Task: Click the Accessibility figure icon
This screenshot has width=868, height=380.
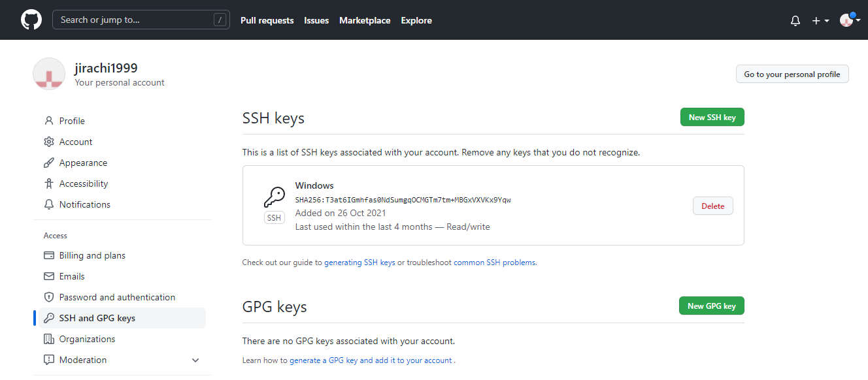Action: point(48,183)
